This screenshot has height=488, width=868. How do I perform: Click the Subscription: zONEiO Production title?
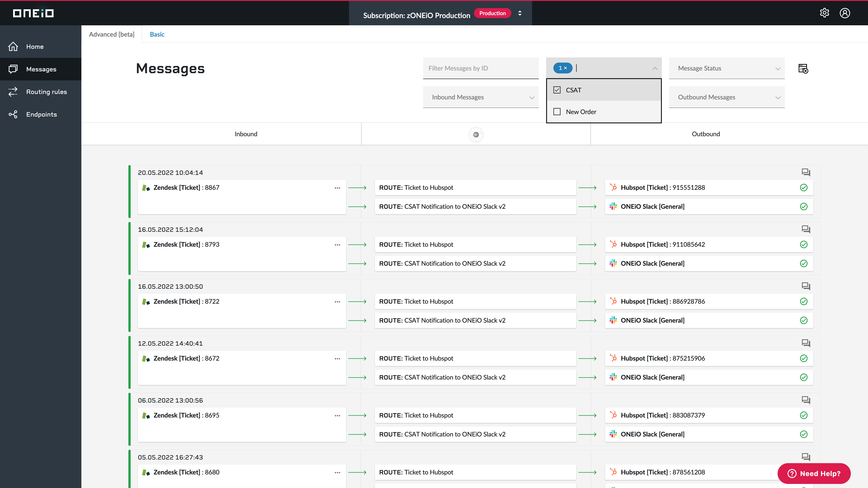tap(416, 15)
